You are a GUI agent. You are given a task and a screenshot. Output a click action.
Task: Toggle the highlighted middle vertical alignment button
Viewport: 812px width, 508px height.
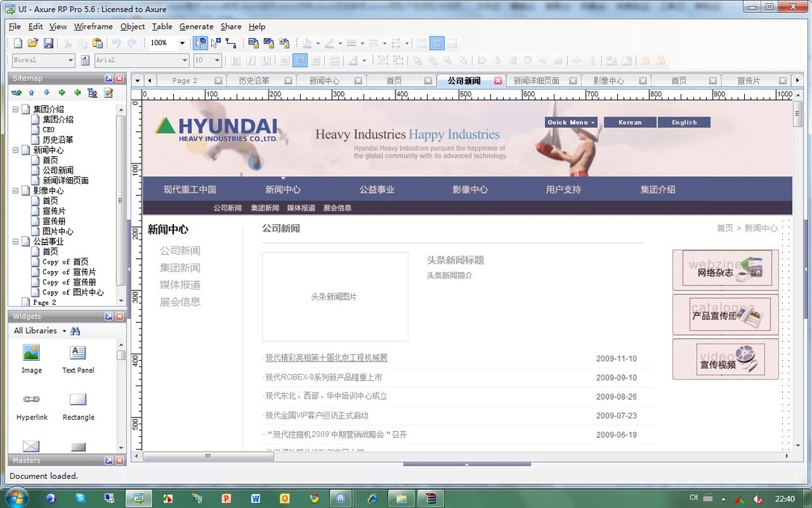pyautogui.click(x=437, y=43)
